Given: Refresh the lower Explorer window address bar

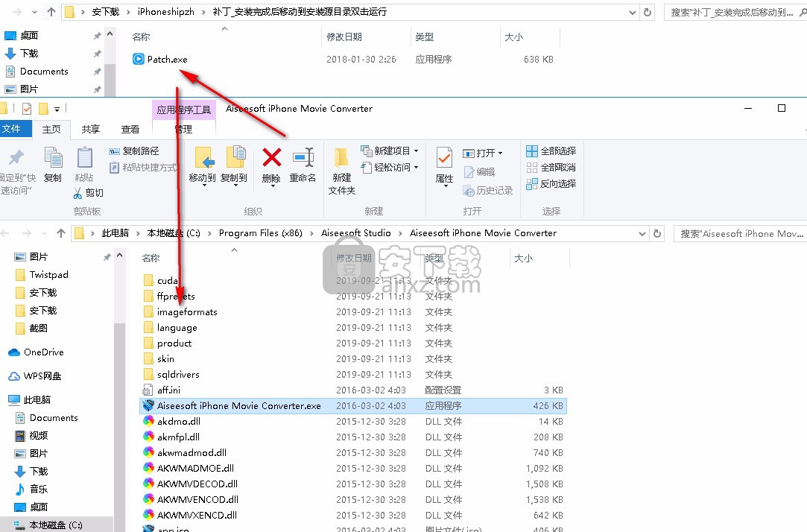Looking at the screenshot, I should [657, 233].
